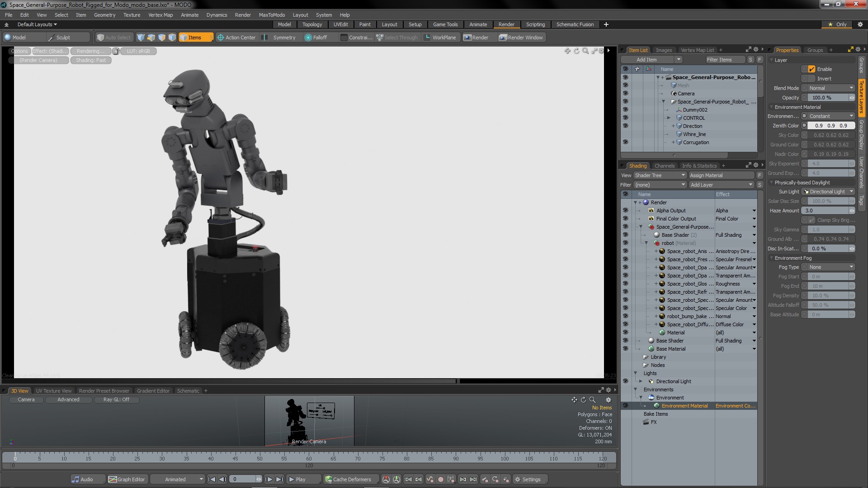The image size is (868, 488).
Task: Open the Dynamics menu
Action: click(217, 15)
